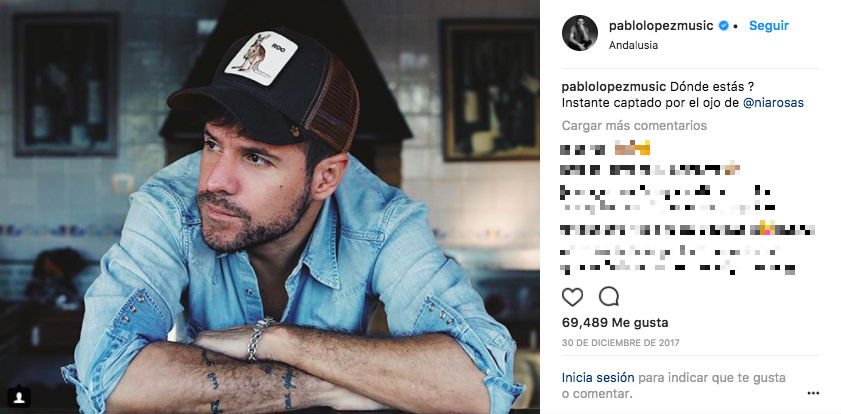Open the Andalusia location link
The image size is (841, 414).
[633, 46]
